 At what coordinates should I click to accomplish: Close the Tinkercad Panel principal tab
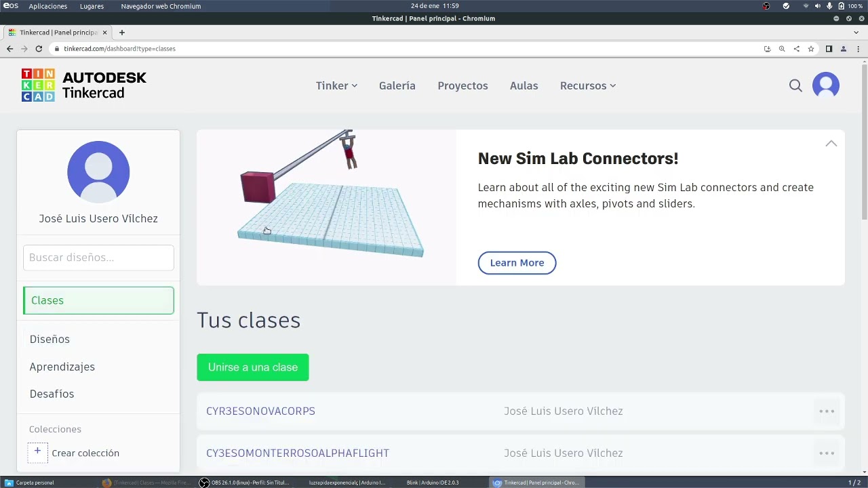point(104,33)
